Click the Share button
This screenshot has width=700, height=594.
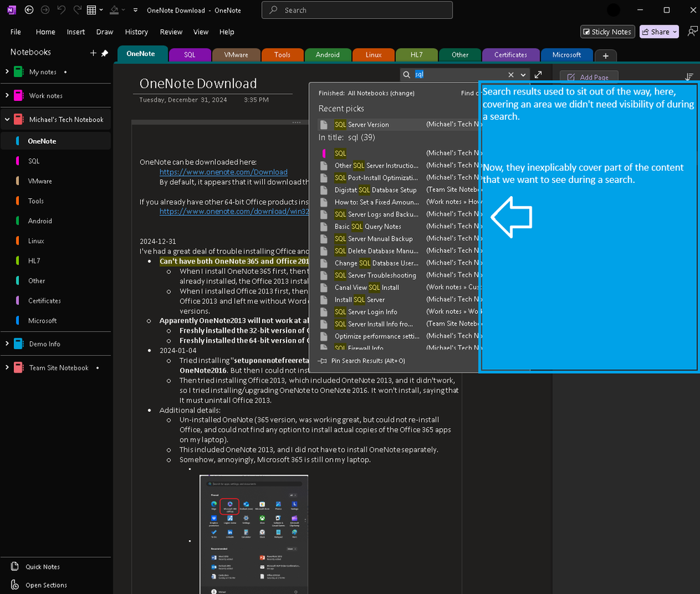[x=659, y=32]
